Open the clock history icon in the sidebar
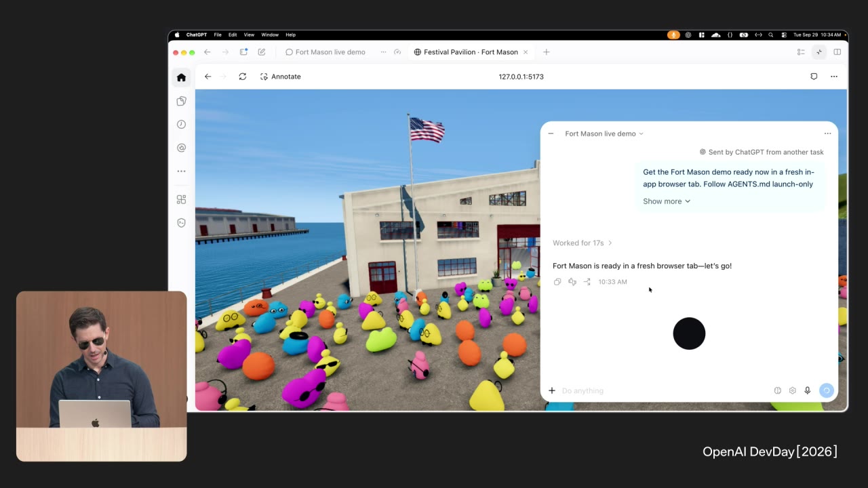Screen dimensions: 868x488 (181, 124)
